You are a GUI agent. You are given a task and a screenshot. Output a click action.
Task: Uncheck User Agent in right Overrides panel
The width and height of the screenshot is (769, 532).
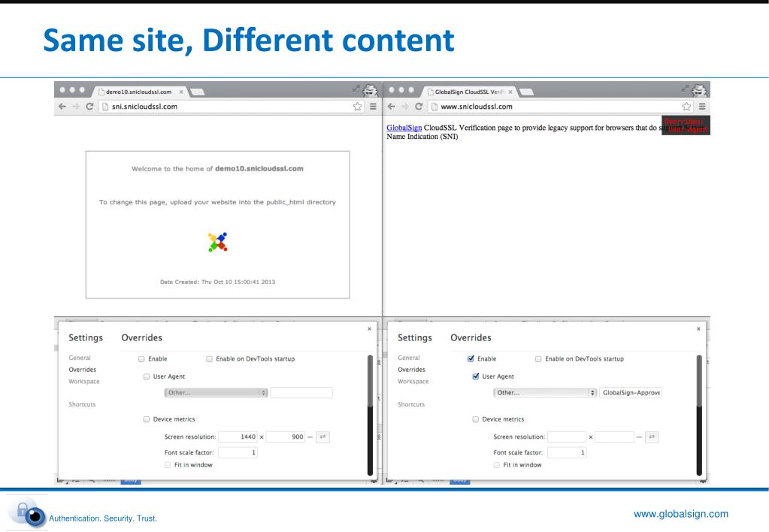(475, 376)
